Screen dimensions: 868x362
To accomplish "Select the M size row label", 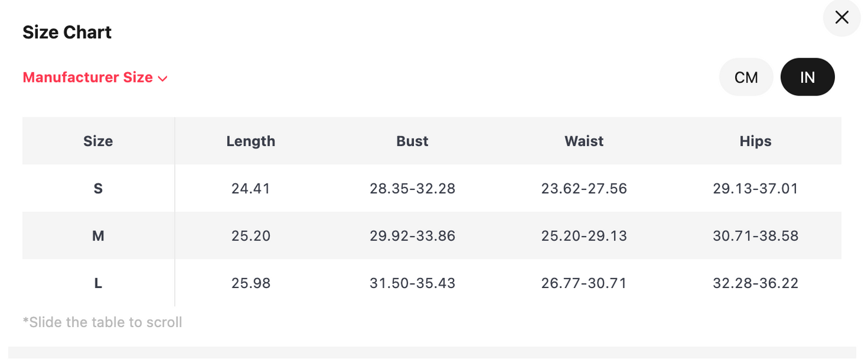I will pos(98,236).
